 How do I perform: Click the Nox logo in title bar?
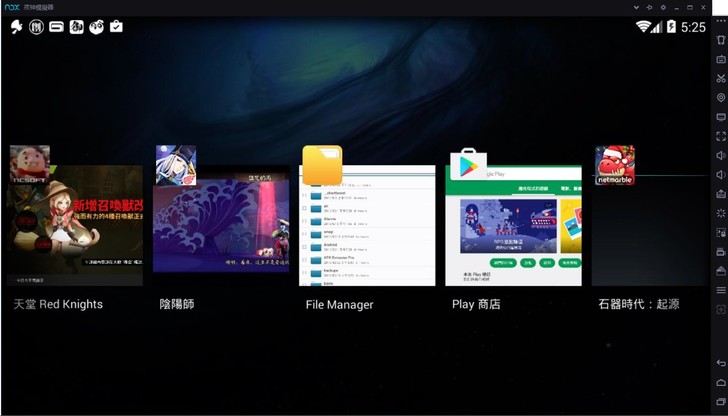pos(12,7)
